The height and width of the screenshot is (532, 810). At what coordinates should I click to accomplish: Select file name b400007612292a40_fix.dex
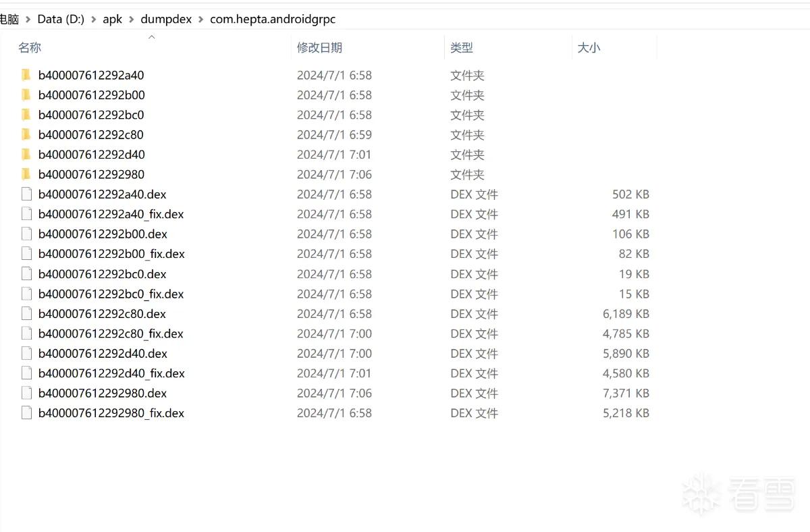pos(111,214)
